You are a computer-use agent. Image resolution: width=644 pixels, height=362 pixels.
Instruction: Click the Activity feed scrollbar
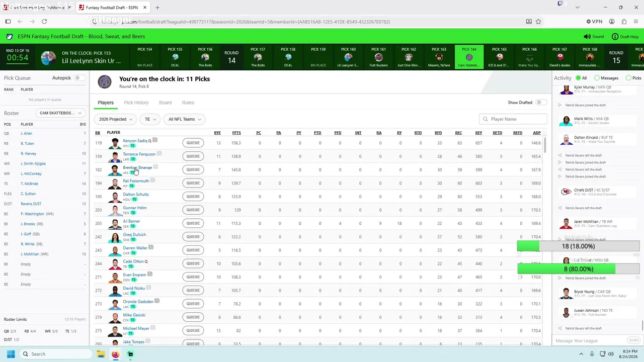642,326
